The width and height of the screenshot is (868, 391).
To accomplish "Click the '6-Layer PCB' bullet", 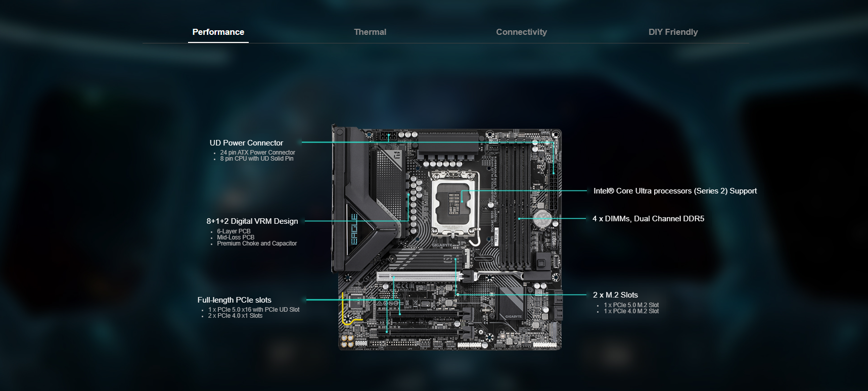I will pos(234,231).
